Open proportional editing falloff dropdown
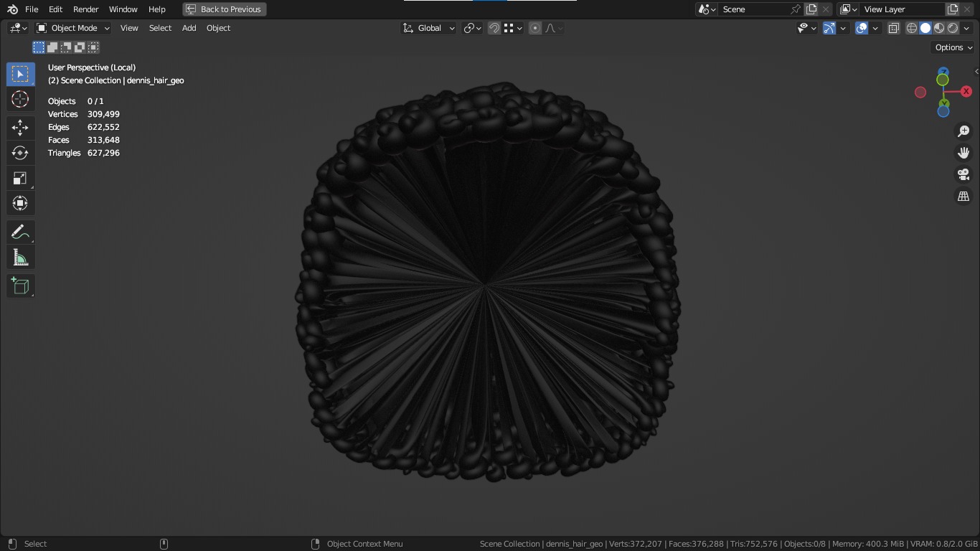 tap(554, 28)
